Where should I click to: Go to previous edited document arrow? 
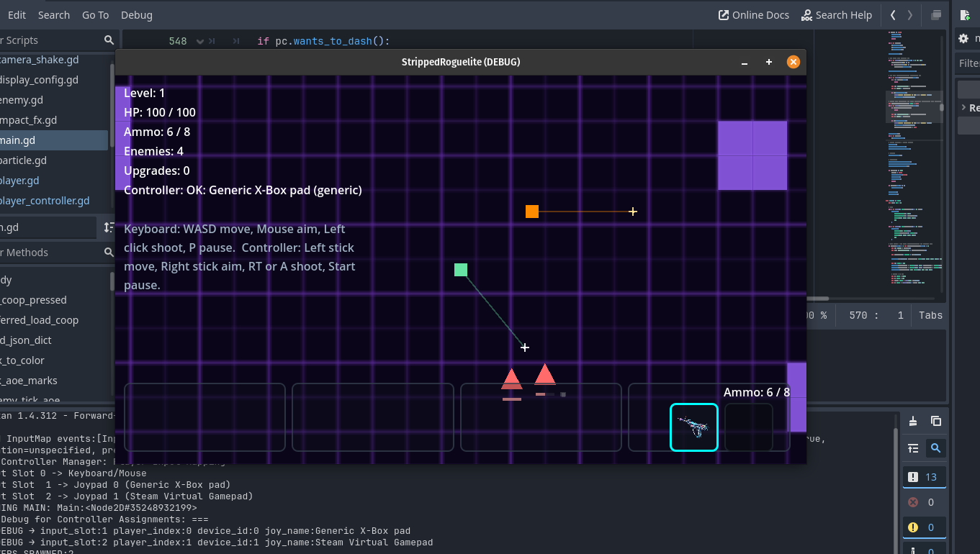coord(893,15)
